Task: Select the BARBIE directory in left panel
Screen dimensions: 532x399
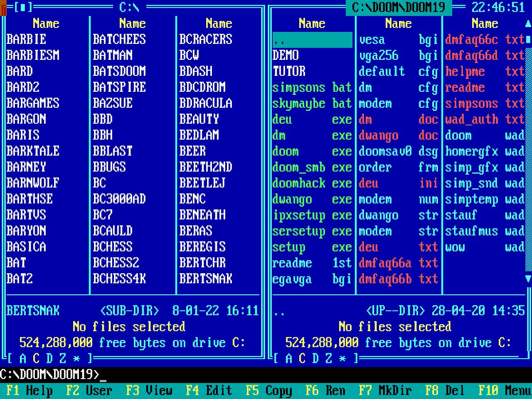Action: point(27,39)
